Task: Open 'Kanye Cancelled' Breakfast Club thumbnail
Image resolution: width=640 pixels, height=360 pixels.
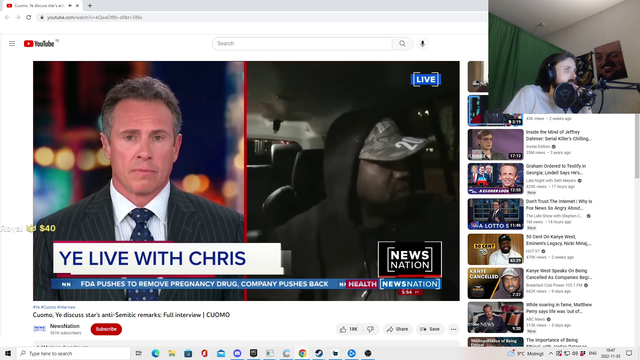Action: pyautogui.click(x=496, y=283)
